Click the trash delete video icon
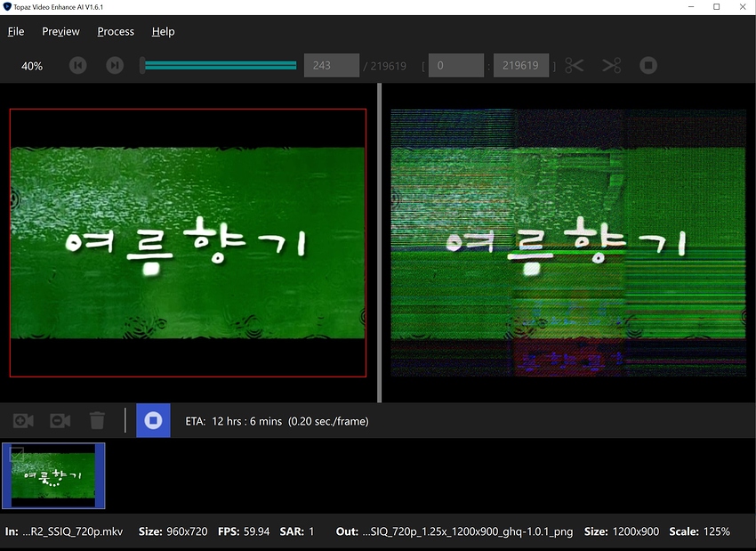This screenshot has width=756, height=551. click(97, 421)
